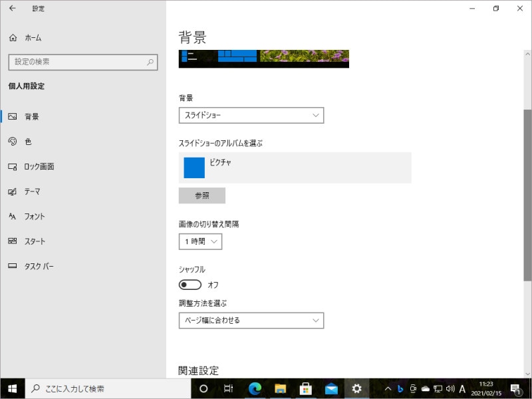Click the back arrow to leave Settings

point(13,8)
